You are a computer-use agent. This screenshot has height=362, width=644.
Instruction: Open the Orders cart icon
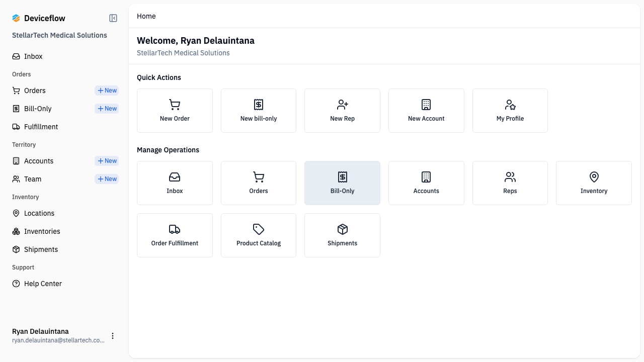coord(16,90)
